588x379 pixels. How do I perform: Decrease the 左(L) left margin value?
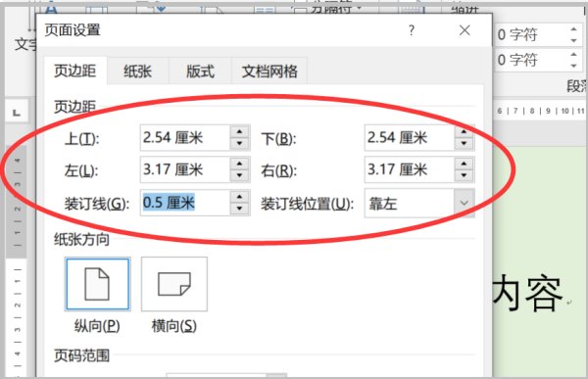(x=240, y=176)
